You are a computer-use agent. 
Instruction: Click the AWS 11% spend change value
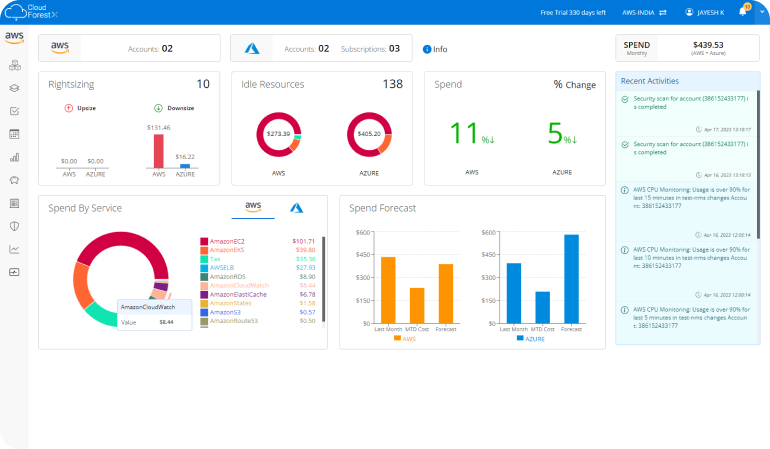coord(472,133)
